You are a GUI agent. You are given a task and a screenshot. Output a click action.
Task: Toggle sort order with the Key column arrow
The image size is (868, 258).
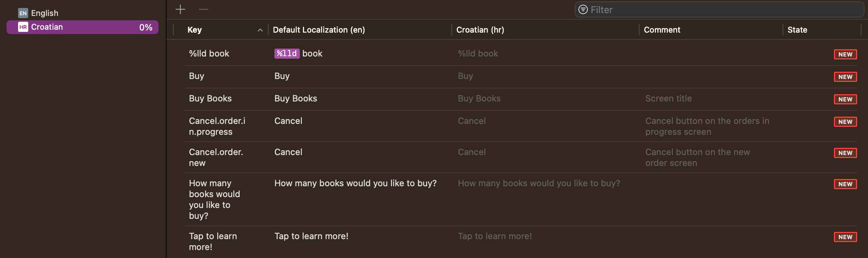coord(260,30)
